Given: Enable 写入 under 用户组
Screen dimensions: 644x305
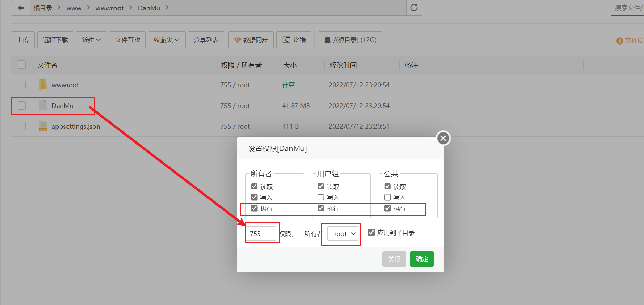Looking at the screenshot, I should tap(321, 197).
